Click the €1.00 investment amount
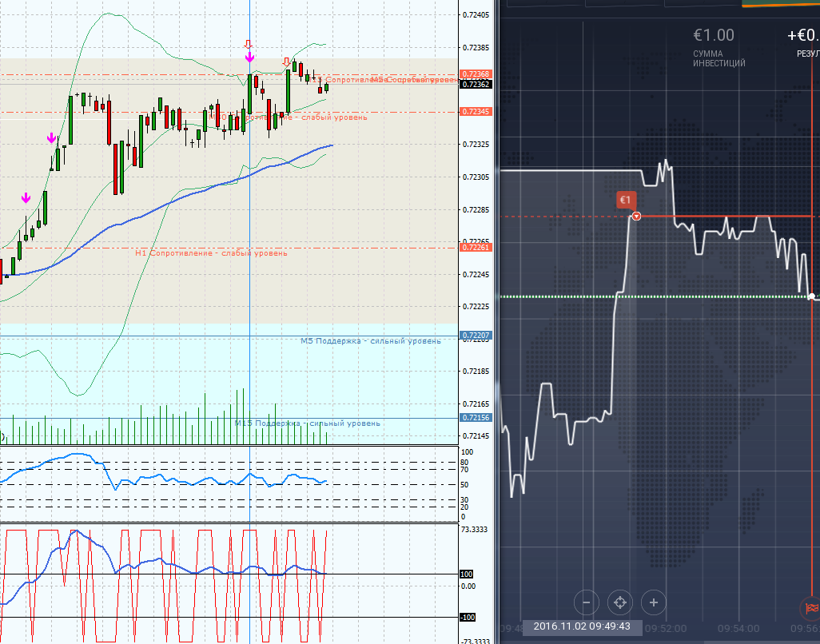 click(x=714, y=36)
